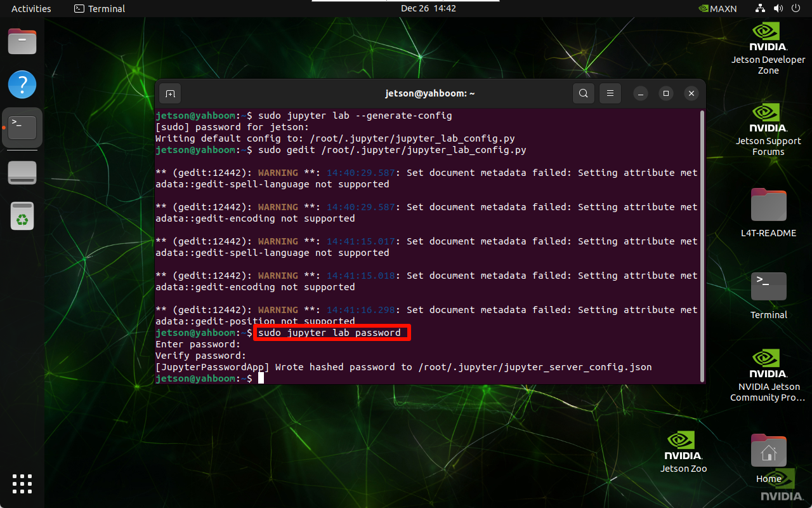Open system status menu with volume icon
The height and width of the screenshot is (508, 812).
[778, 8]
